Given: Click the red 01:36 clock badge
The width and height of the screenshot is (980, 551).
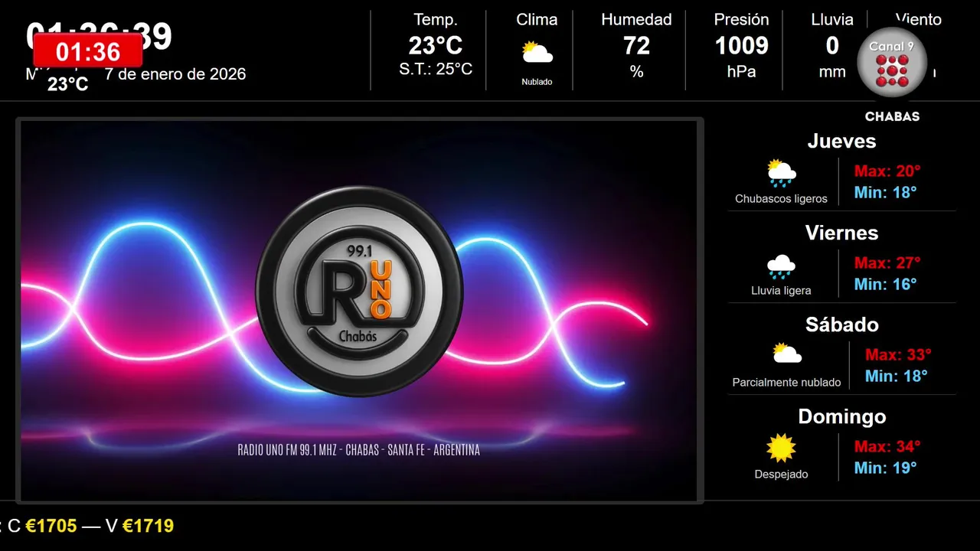Looking at the screenshot, I should pos(88,51).
